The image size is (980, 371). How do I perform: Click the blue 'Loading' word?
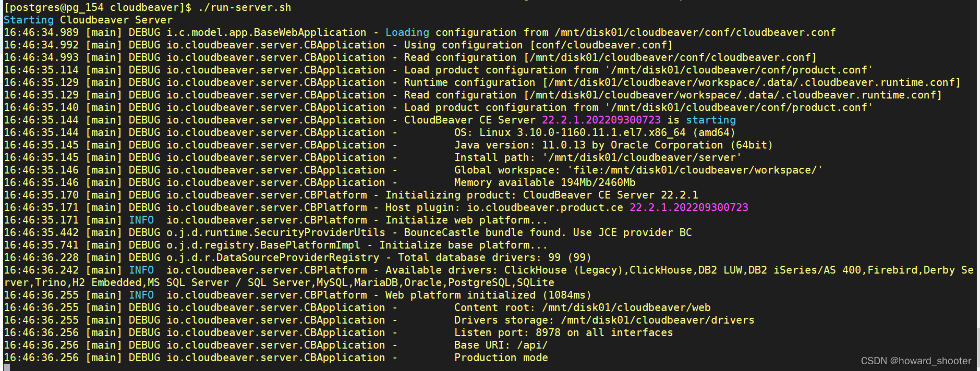pyautogui.click(x=407, y=33)
